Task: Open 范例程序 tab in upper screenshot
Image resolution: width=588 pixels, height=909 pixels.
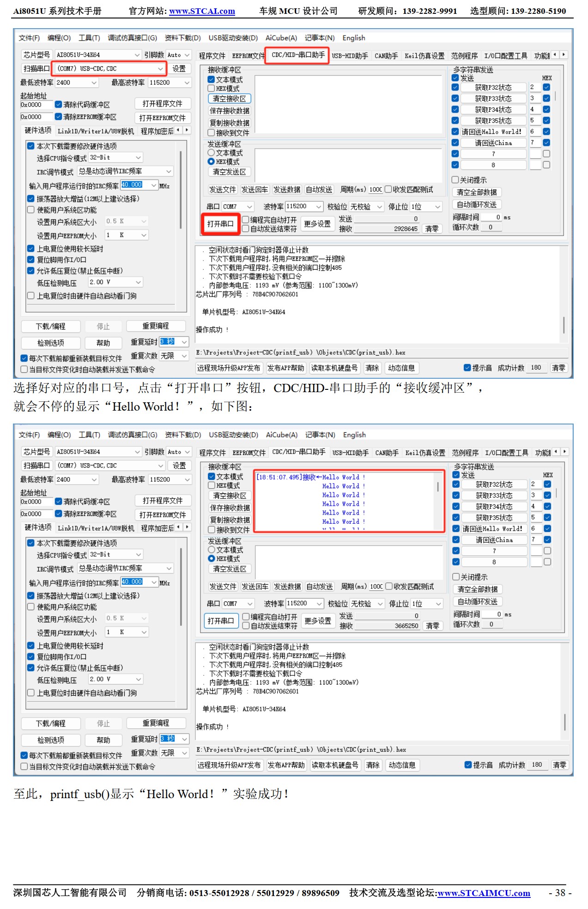Action: pyautogui.click(x=464, y=56)
